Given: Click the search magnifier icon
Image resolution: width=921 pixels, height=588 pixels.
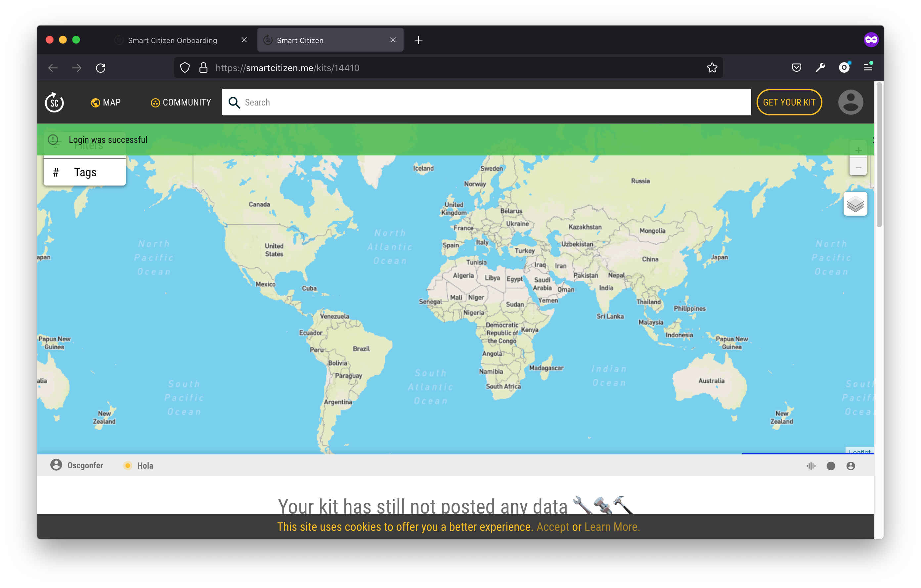Looking at the screenshot, I should (234, 103).
